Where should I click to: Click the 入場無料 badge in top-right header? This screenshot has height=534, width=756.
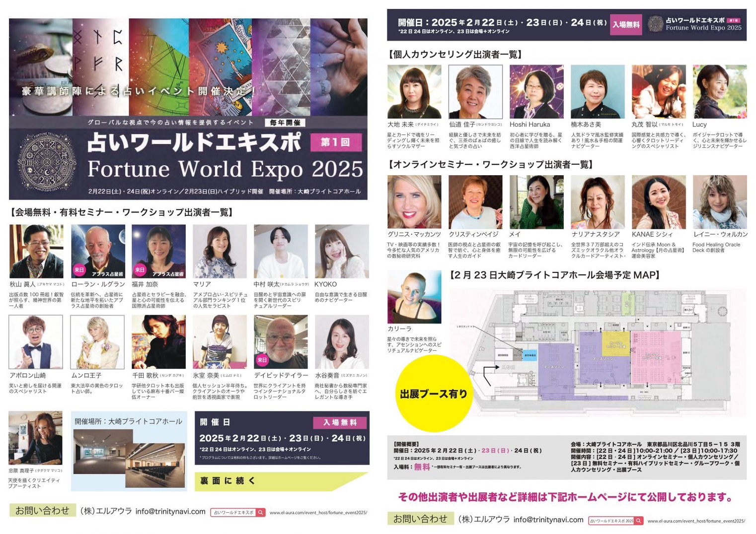pyautogui.click(x=626, y=24)
